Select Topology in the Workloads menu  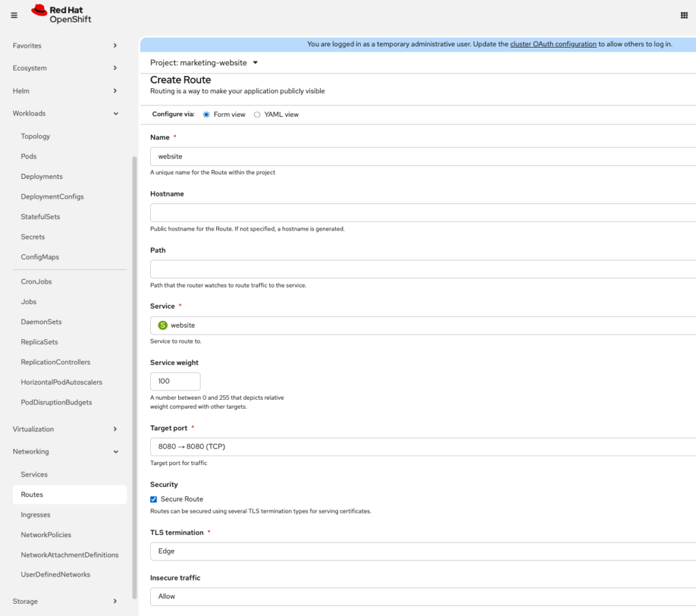[x=35, y=136]
